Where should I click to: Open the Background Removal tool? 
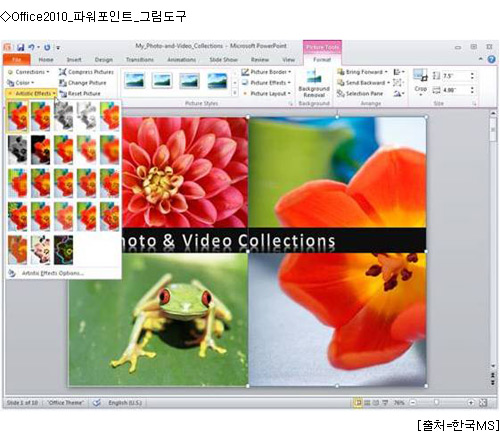coord(314,83)
